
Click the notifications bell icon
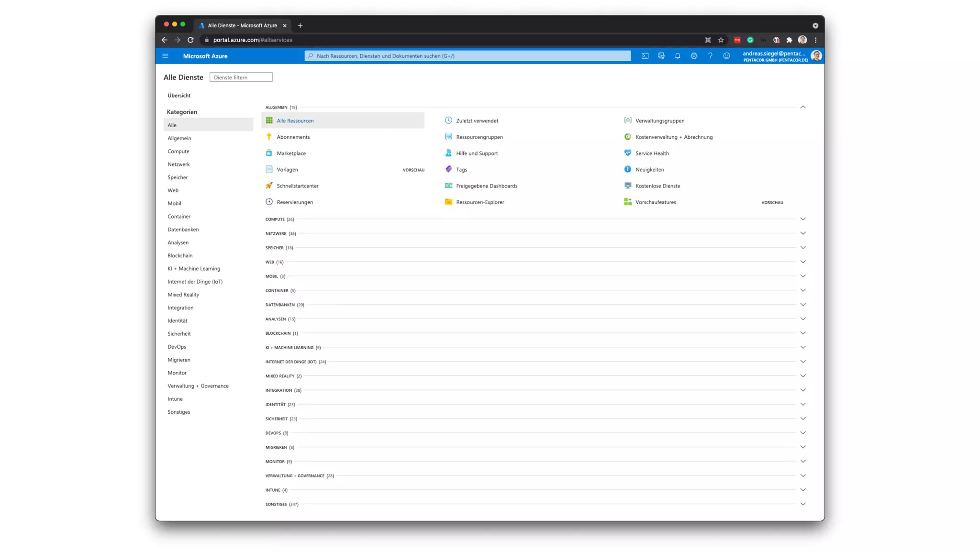point(678,56)
